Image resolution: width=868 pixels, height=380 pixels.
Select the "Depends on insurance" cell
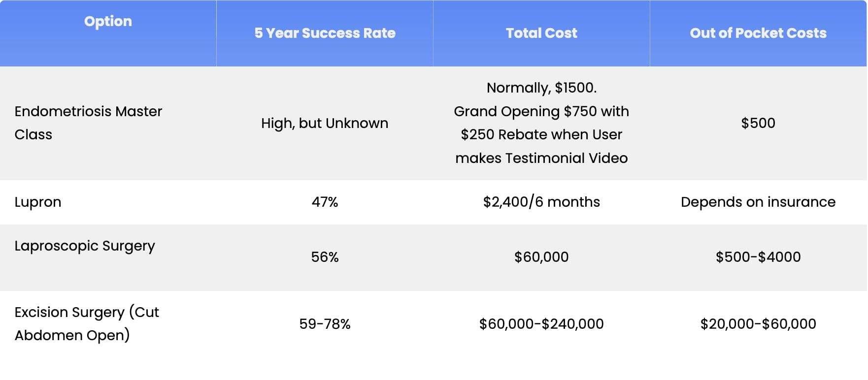pyautogui.click(x=758, y=202)
